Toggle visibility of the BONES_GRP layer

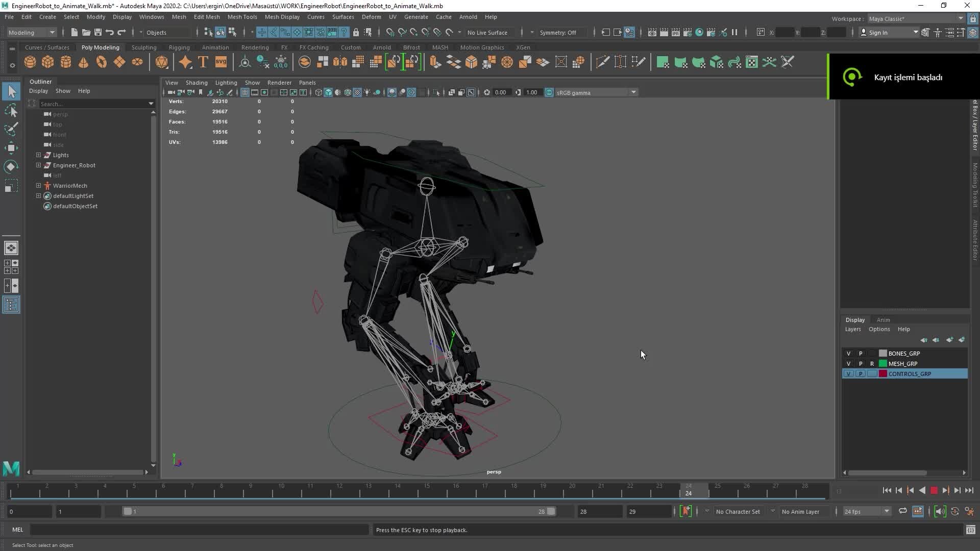pyautogui.click(x=849, y=353)
